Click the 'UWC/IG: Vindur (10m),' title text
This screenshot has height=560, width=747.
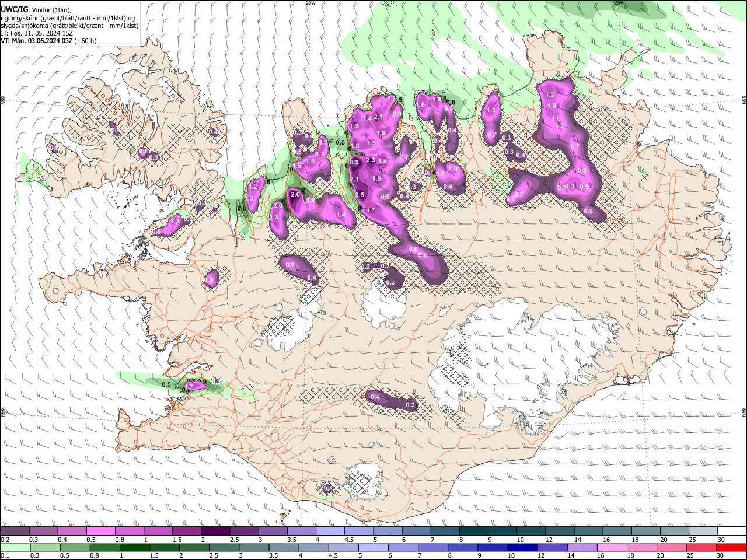pyautogui.click(x=36, y=9)
